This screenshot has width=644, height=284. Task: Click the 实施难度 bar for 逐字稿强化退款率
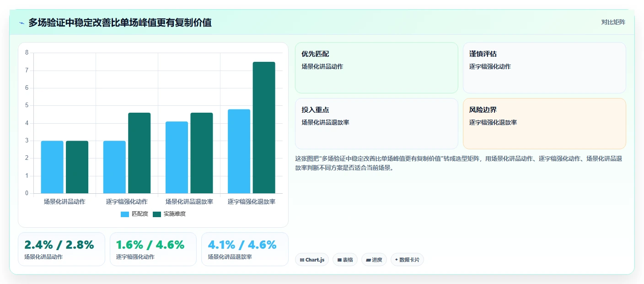pos(264,128)
